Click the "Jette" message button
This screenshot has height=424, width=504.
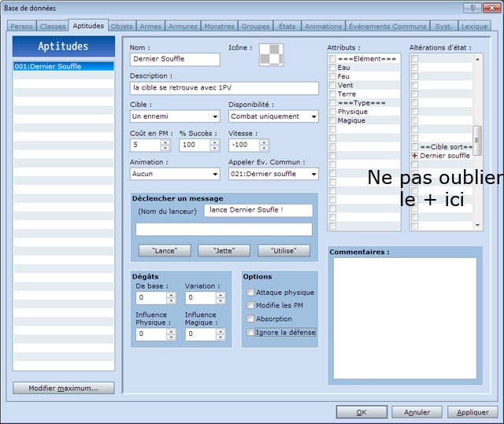pos(224,251)
